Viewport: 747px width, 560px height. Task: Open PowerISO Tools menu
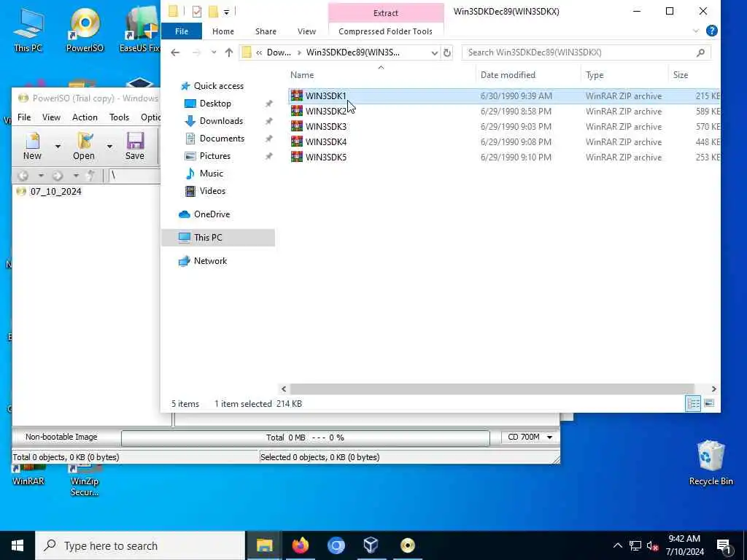[119, 117]
